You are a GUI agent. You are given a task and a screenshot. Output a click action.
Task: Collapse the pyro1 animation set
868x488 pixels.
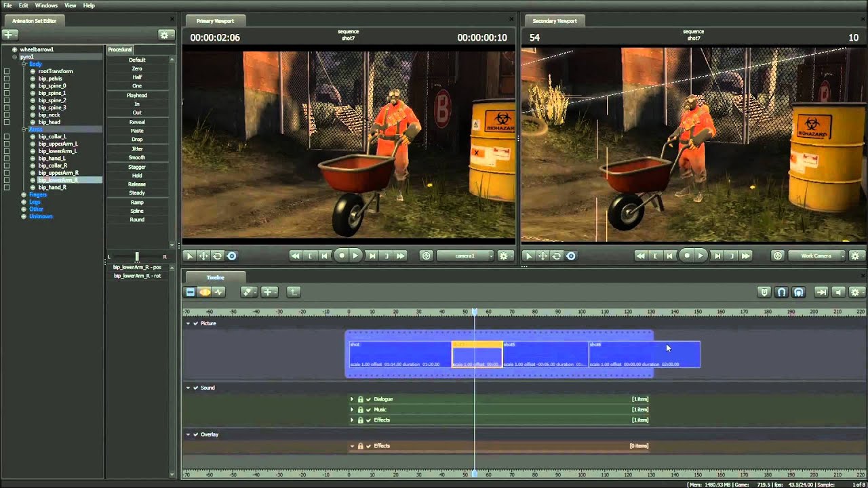pos(15,57)
